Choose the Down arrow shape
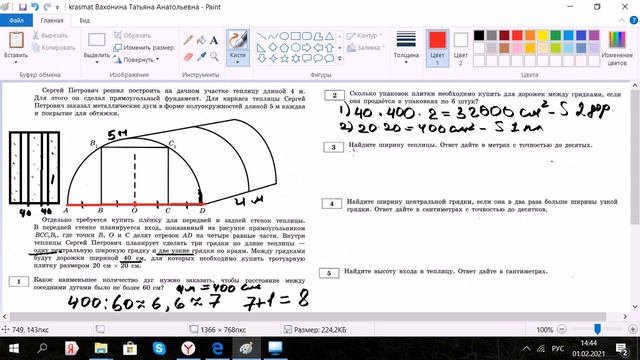Viewport: 640px width, 360px height. click(262, 58)
